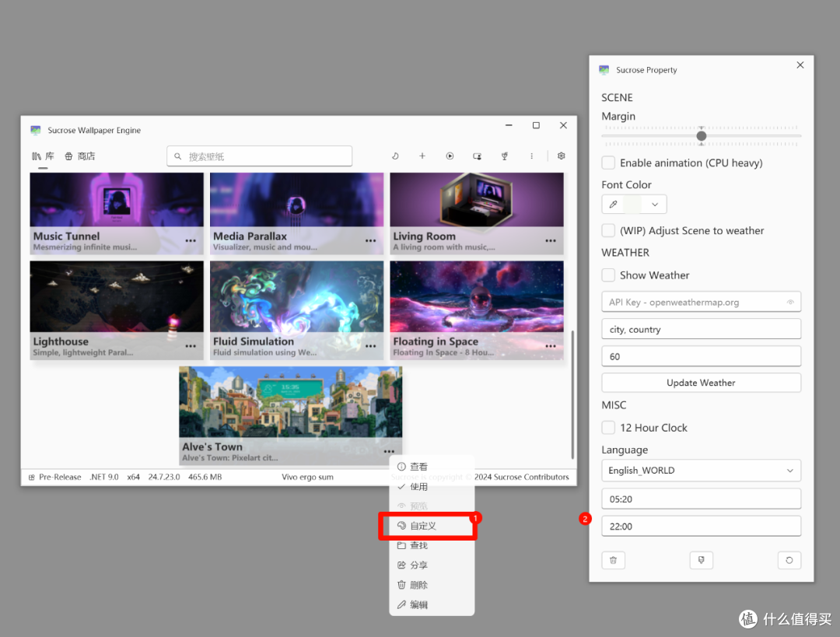Expand the English_WORLD language dropdown
The width and height of the screenshot is (840, 637).
(702, 471)
